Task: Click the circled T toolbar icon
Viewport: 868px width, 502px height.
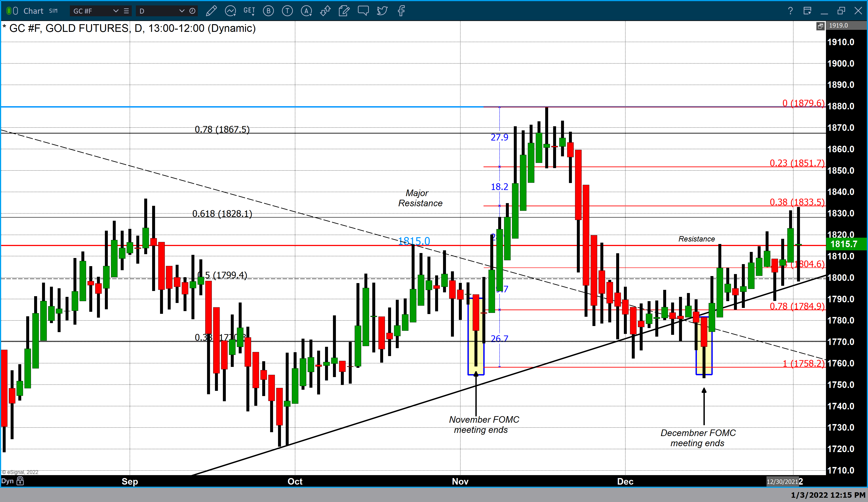Action: pyautogui.click(x=287, y=11)
